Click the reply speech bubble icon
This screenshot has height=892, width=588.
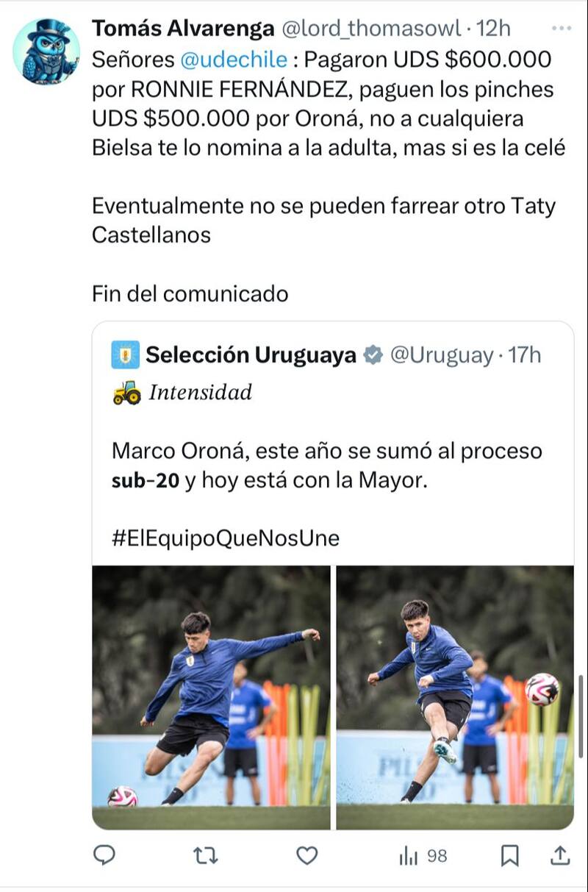click(x=105, y=854)
